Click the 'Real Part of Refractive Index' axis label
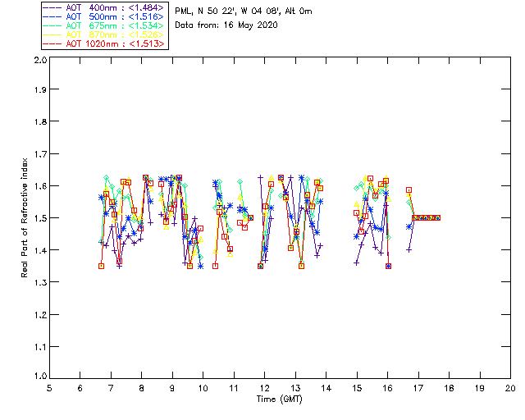 (x=25, y=217)
